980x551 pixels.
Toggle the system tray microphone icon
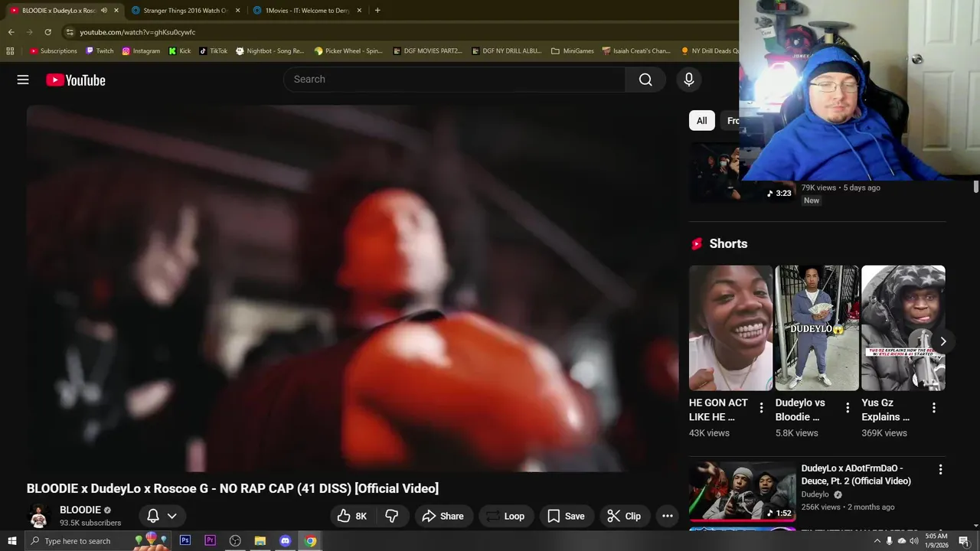tap(889, 541)
